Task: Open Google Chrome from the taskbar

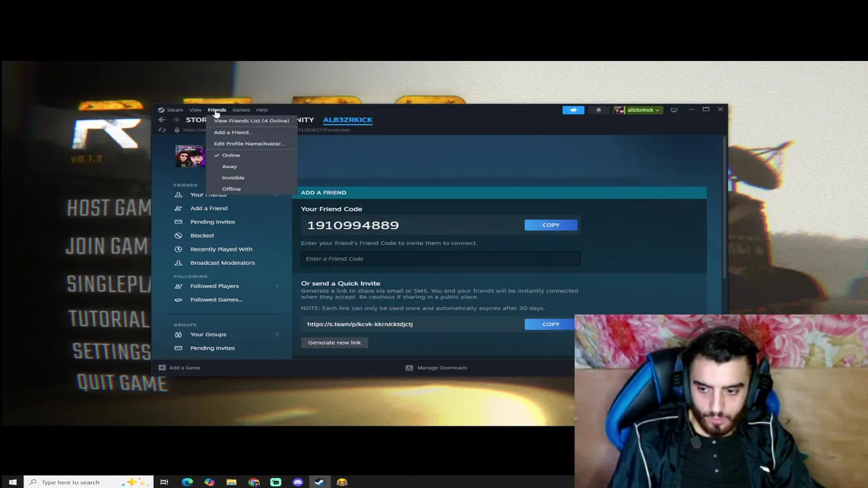Action: (x=254, y=482)
